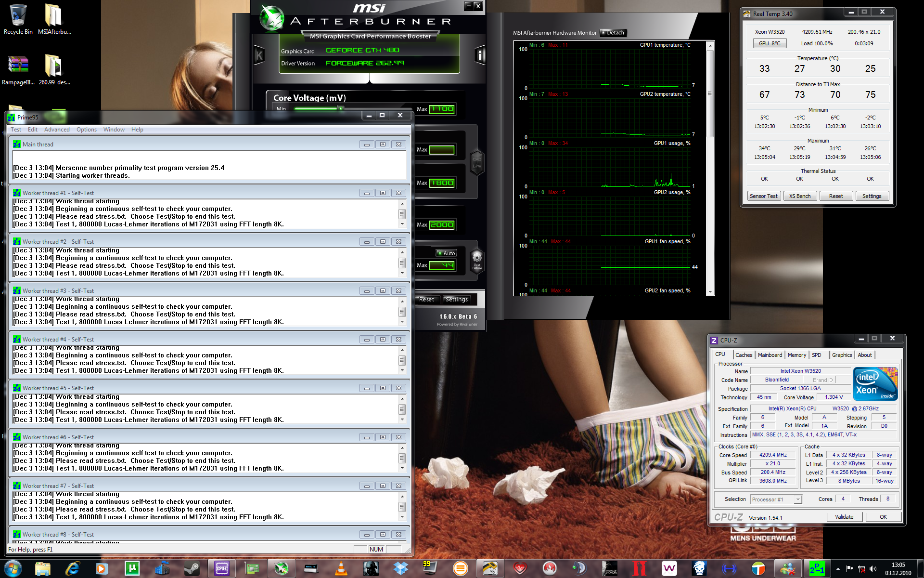Switch to Mainboard tab in CPU-Z
Image resolution: width=924 pixels, height=578 pixels.
click(x=770, y=355)
